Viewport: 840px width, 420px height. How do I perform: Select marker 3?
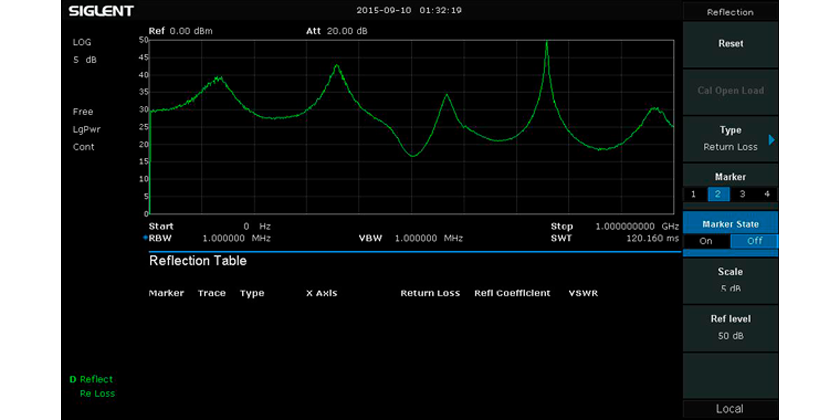pos(742,194)
